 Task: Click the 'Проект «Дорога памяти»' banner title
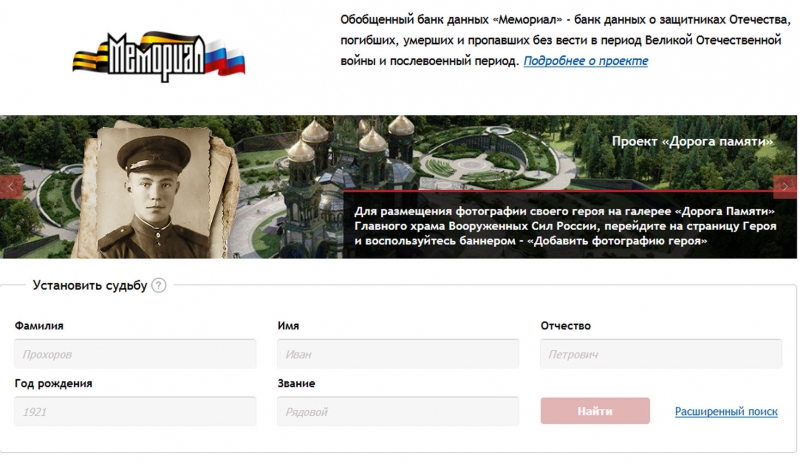pos(692,141)
